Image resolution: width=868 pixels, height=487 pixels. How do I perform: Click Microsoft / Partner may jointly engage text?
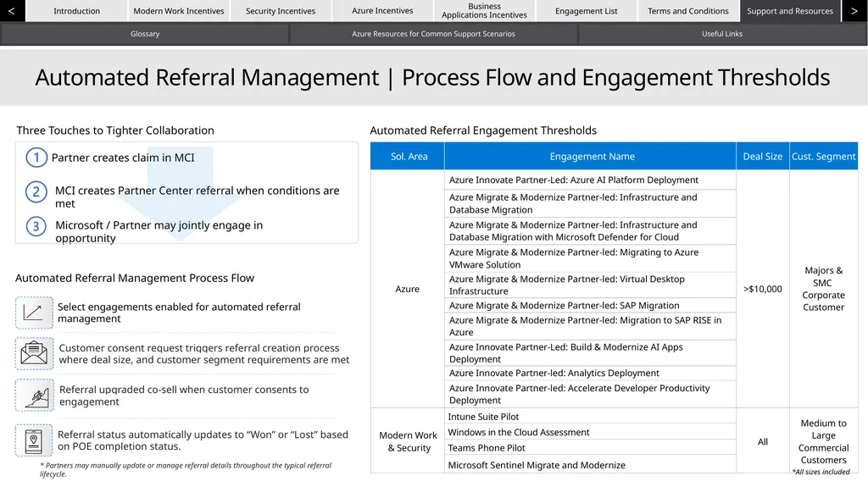click(x=159, y=231)
